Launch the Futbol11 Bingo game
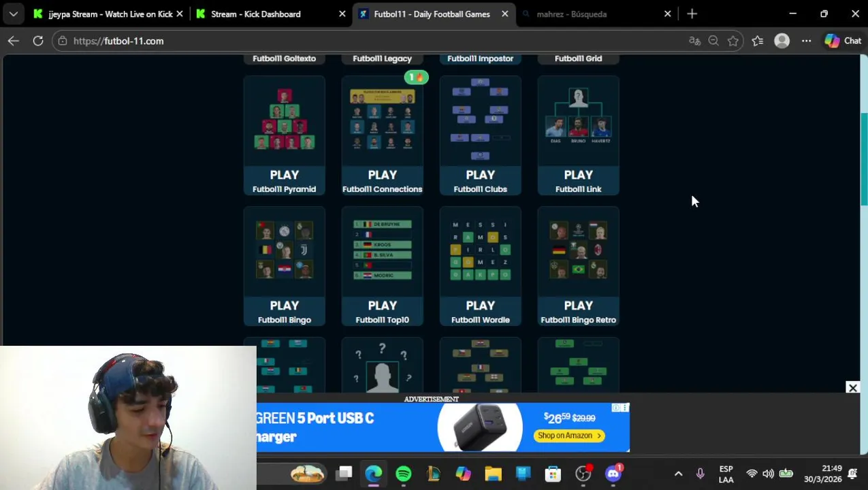 (x=284, y=266)
